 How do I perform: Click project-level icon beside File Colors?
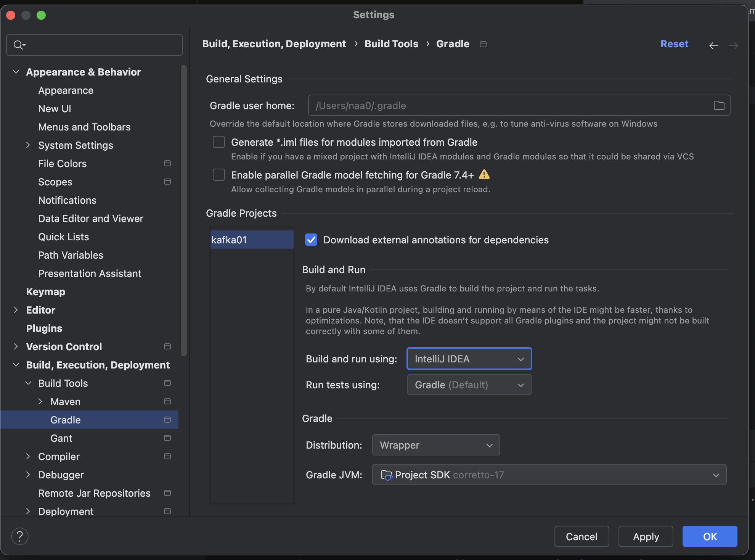click(167, 163)
